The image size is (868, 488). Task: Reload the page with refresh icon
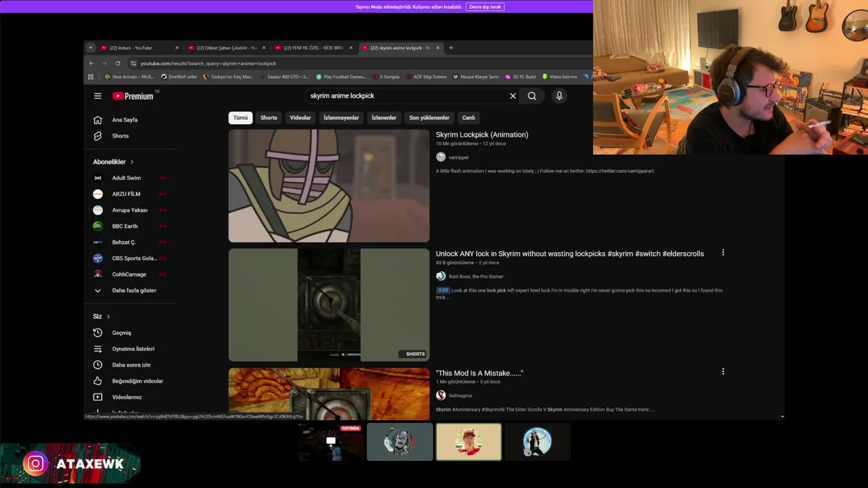click(117, 64)
